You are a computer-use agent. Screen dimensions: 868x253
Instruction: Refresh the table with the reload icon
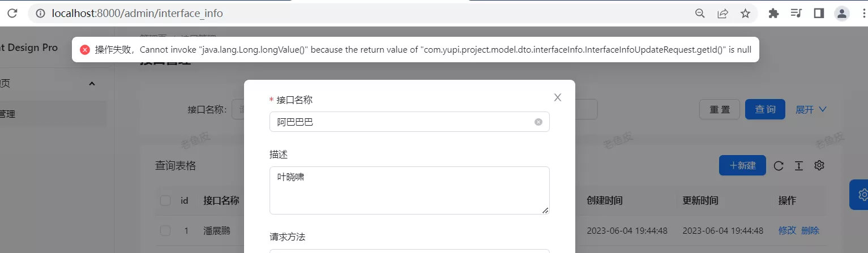point(779,165)
